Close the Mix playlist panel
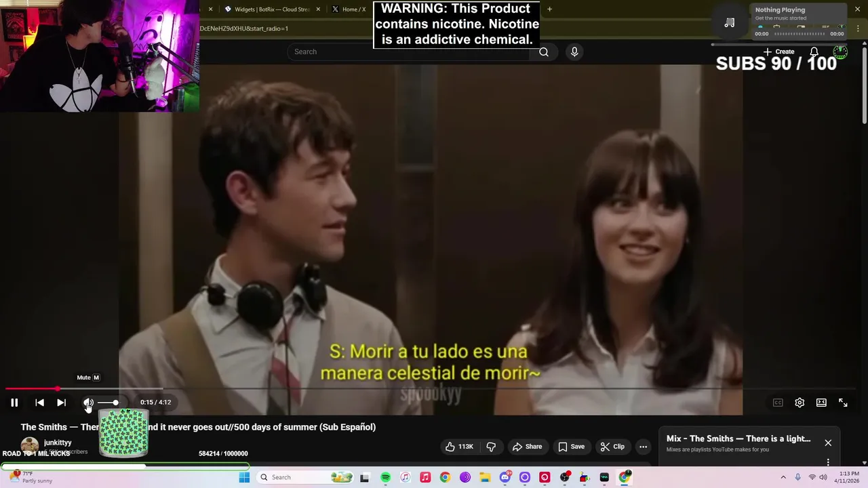The width and height of the screenshot is (868, 488). click(828, 443)
